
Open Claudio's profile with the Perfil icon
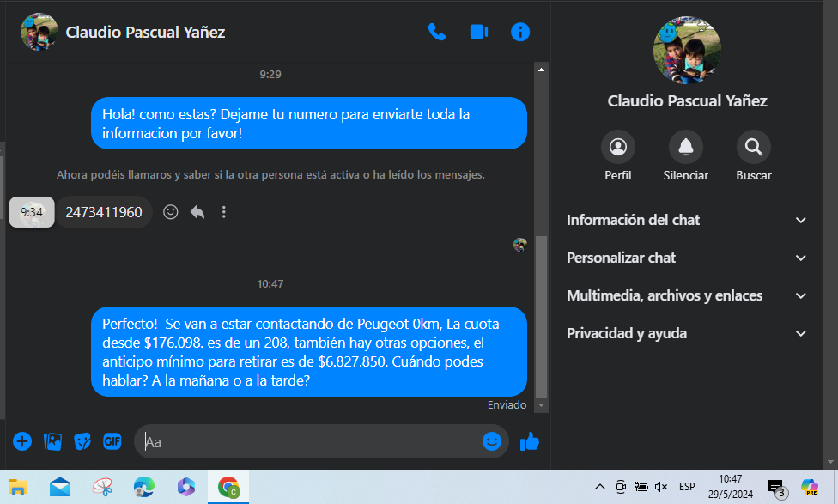point(618,147)
